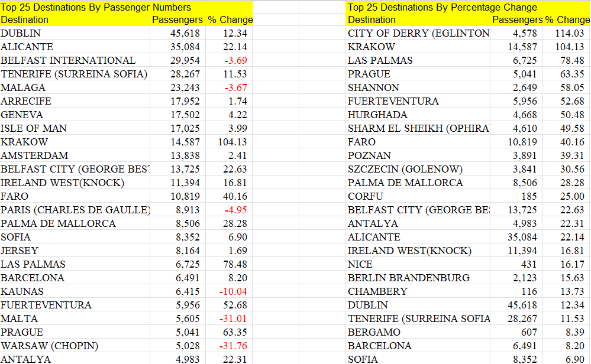The width and height of the screenshot is (591, 364).
Task: Click the ARRECIFE row name
Action: coord(26,101)
